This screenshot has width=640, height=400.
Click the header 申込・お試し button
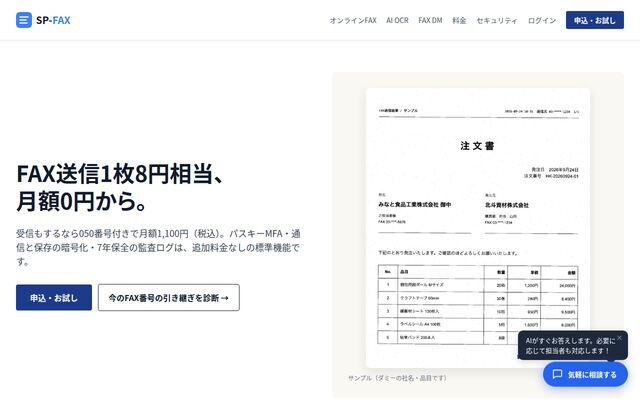tap(595, 20)
